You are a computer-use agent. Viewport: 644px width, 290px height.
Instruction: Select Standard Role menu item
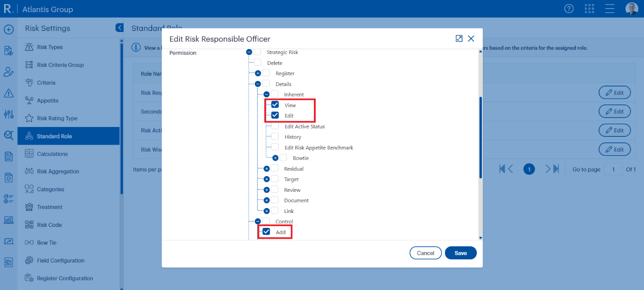(68, 136)
